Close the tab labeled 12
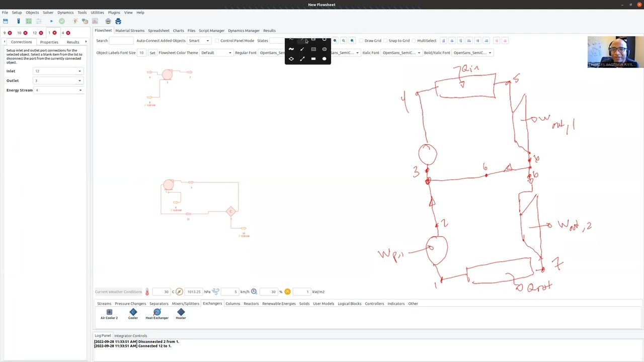Viewport: 644px width, 362px height. 41,33
